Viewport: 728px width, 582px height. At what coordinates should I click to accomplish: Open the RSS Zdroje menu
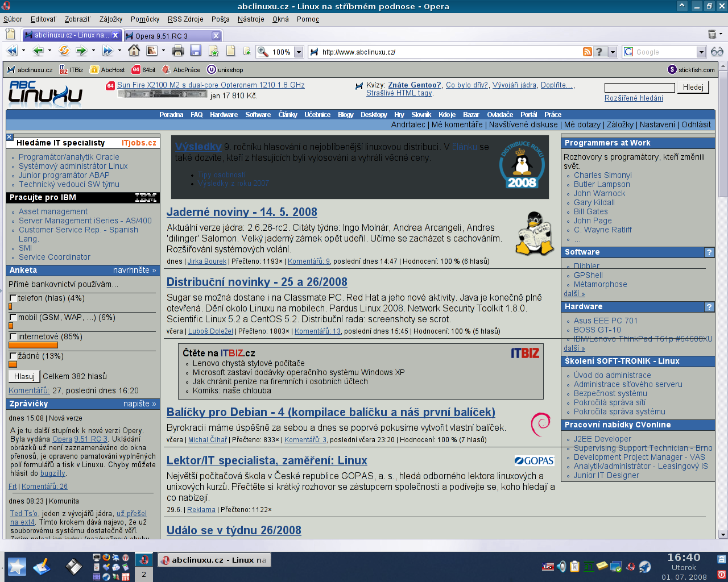coord(185,19)
